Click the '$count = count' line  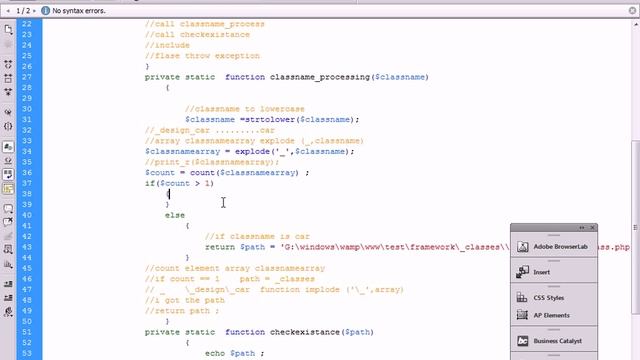[227, 173]
